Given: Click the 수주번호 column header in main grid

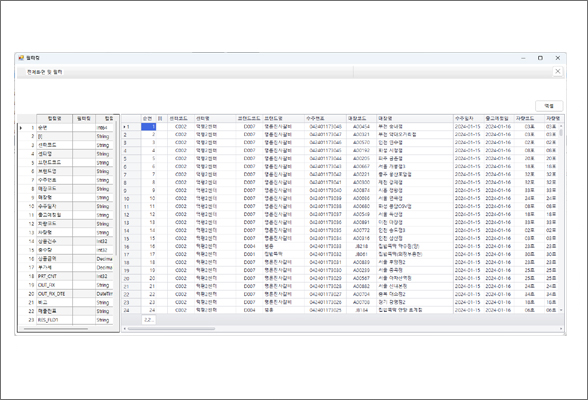Looking at the screenshot, I should tap(324, 118).
